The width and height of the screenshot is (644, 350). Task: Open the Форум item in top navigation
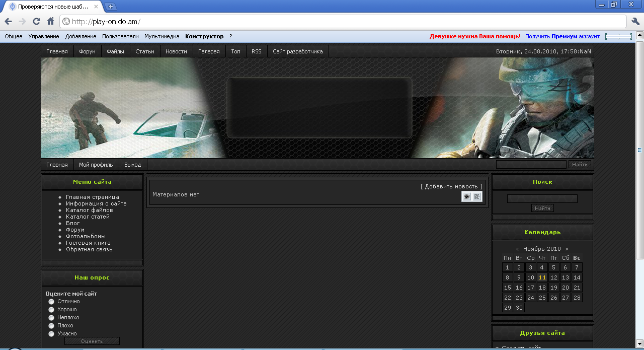click(87, 51)
